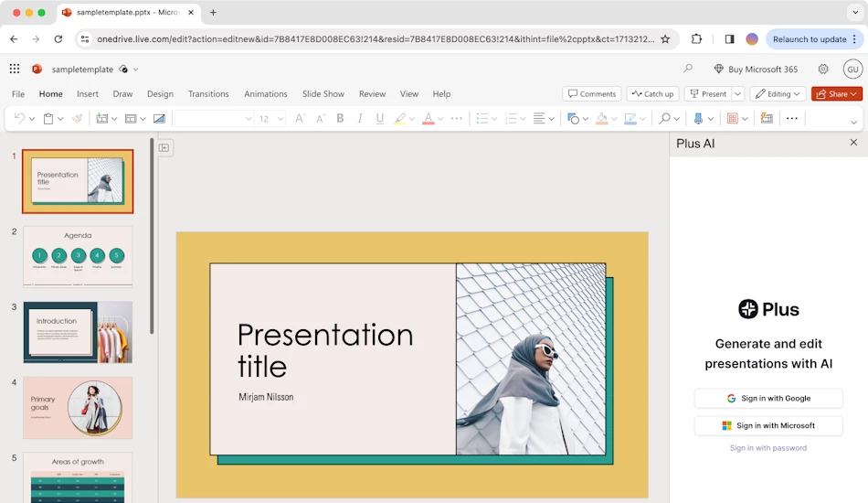Switch to the Transitions tab
868x503 pixels.
pyautogui.click(x=208, y=93)
